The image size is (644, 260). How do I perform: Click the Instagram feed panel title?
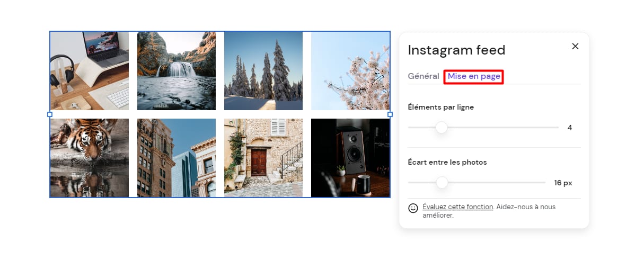point(456,50)
